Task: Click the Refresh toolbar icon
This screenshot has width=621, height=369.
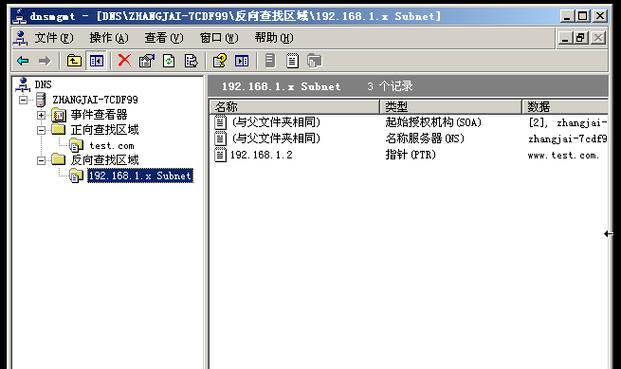Action: tap(169, 61)
